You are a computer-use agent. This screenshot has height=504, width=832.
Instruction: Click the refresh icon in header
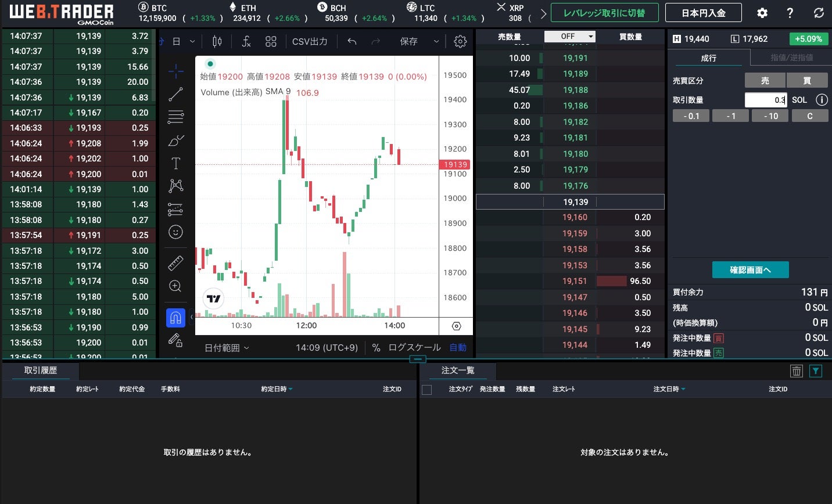pyautogui.click(x=819, y=13)
